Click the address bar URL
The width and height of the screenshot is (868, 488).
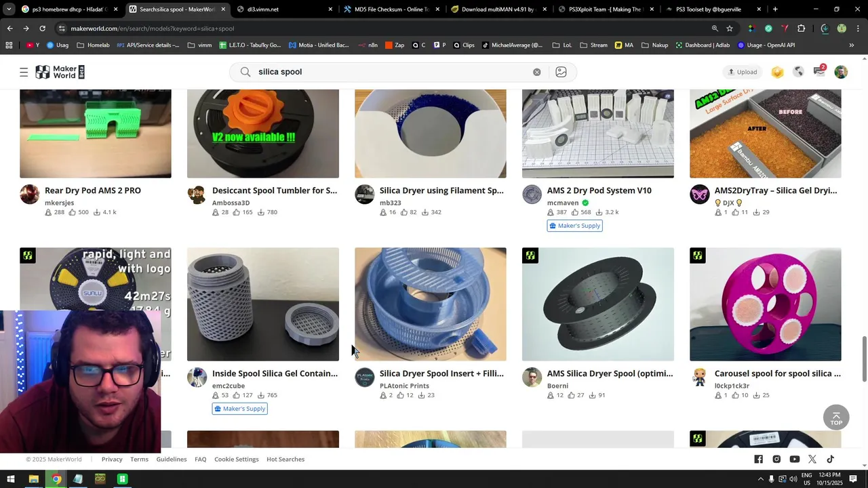[x=153, y=28]
